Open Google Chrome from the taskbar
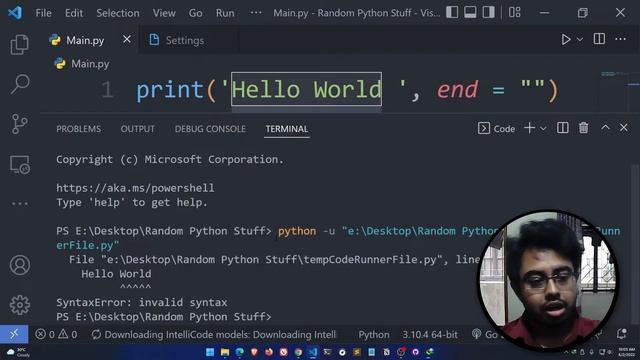The image size is (640, 360). click(298, 352)
